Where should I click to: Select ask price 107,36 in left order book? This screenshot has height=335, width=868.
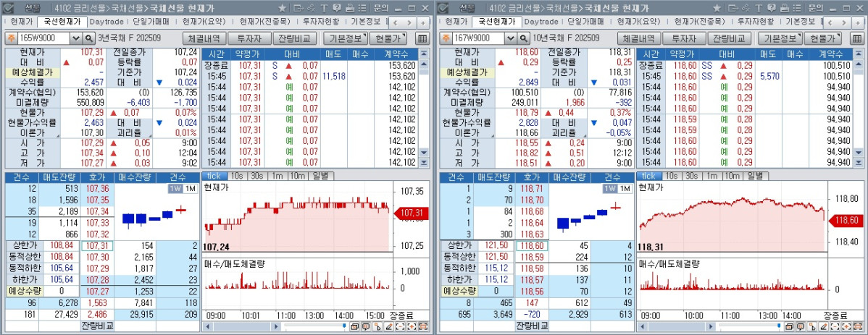coord(97,189)
